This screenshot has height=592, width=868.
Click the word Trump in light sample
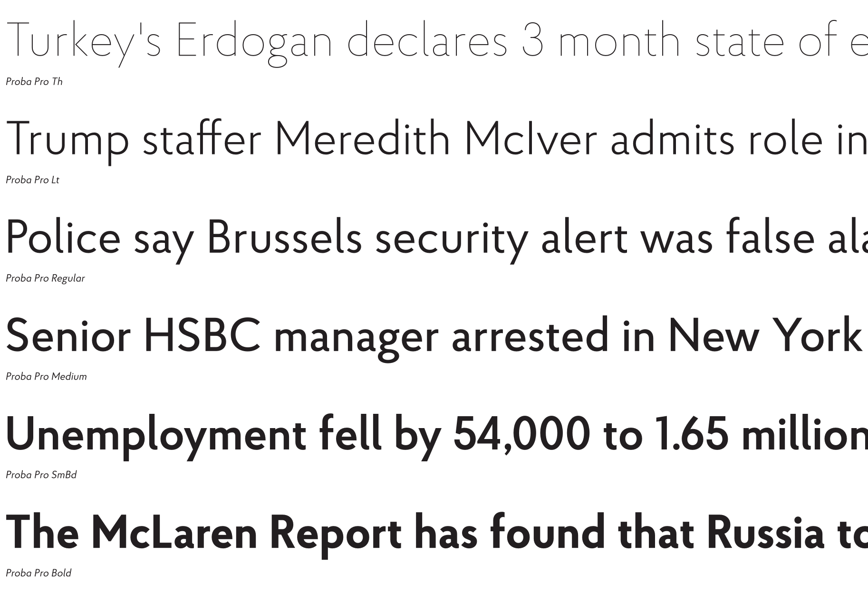[68, 140]
